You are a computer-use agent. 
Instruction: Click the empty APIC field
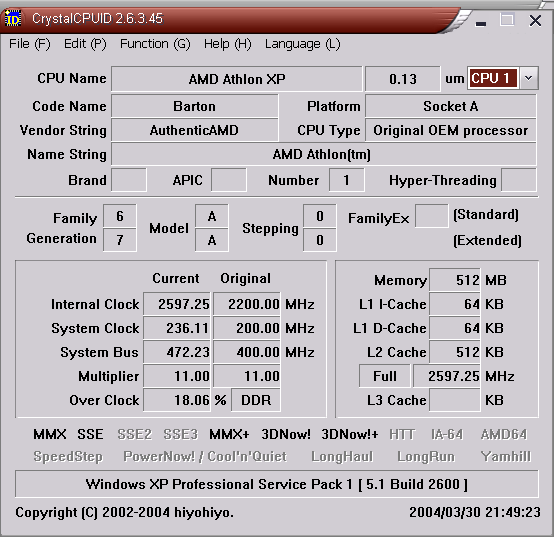click(229, 180)
